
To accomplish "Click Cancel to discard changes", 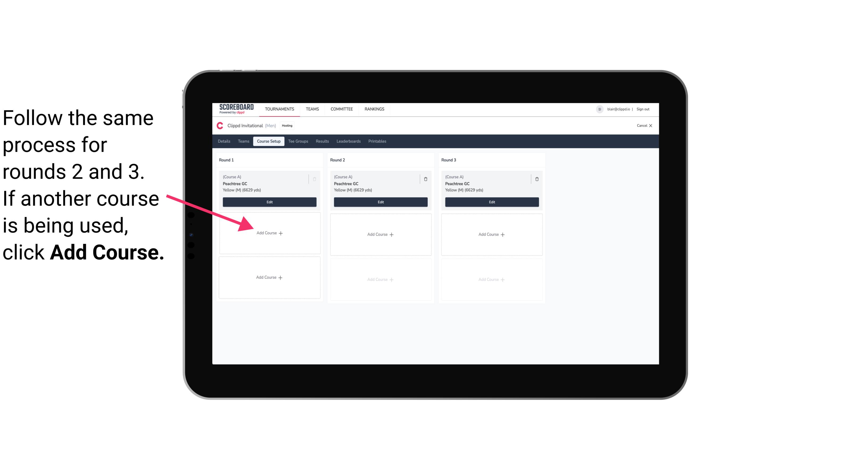I will [643, 126].
